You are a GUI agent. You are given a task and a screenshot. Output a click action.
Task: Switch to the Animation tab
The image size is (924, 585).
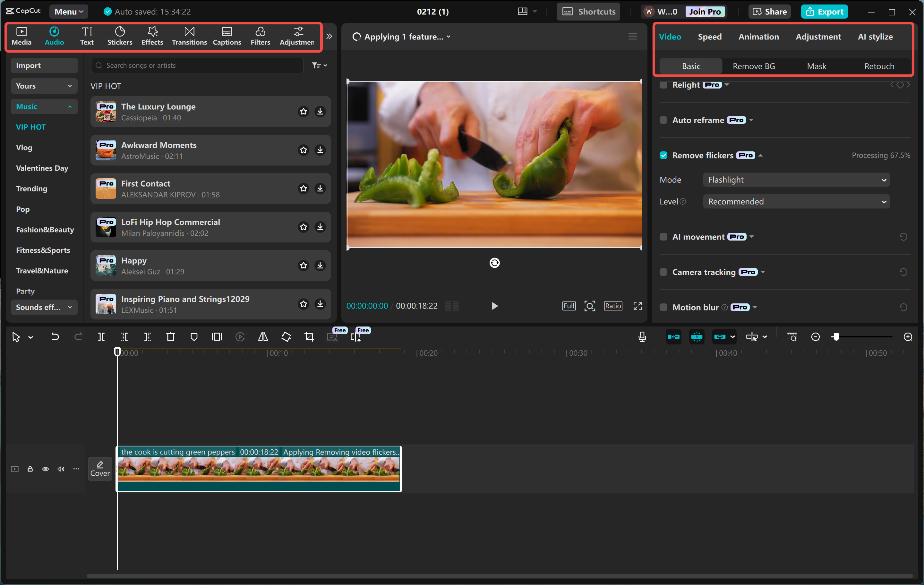[759, 37]
